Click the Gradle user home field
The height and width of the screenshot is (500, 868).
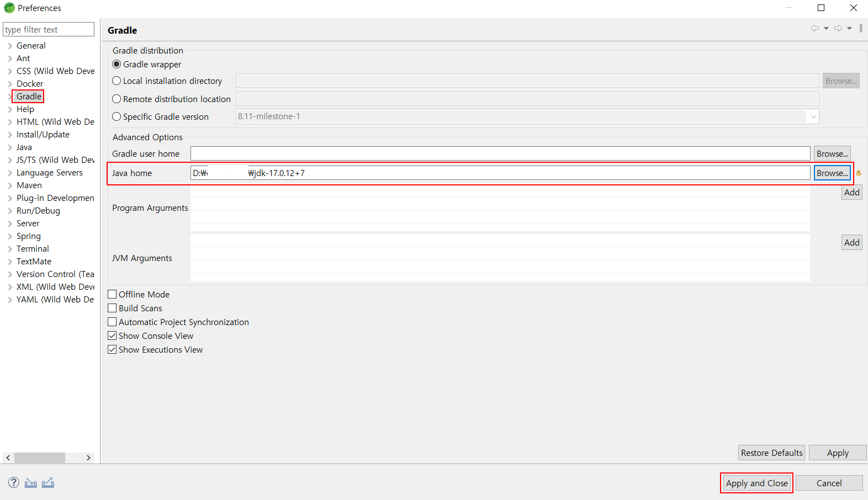point(500,153)
